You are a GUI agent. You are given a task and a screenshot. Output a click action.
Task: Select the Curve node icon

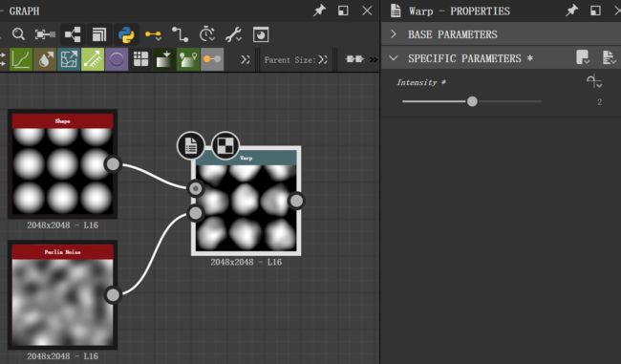coord(21,59)
